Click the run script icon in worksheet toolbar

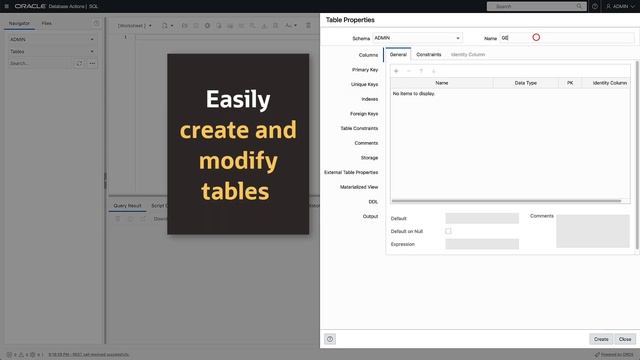219,25
